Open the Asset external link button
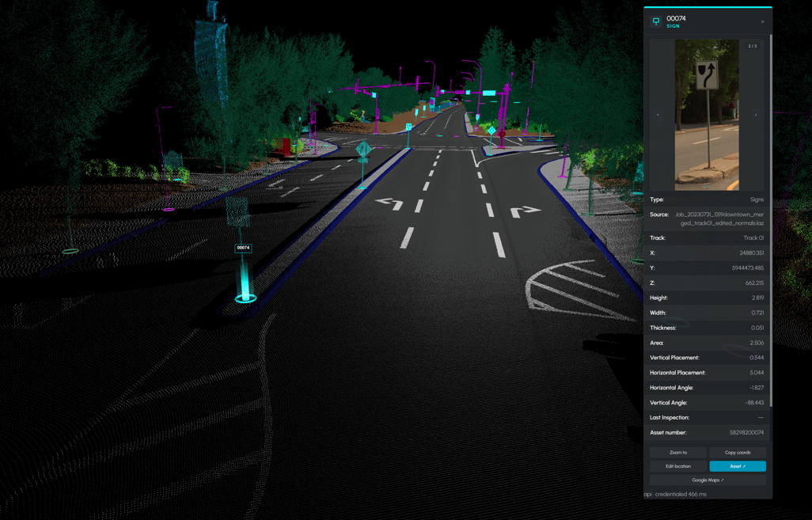Screen dimensions: 812x520 point(738,466)
